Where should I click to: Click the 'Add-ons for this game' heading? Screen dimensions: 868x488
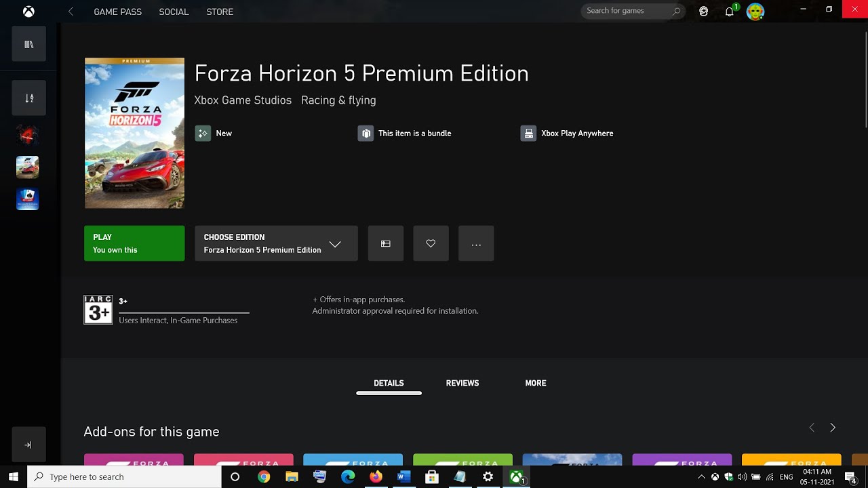pos(151,432)
